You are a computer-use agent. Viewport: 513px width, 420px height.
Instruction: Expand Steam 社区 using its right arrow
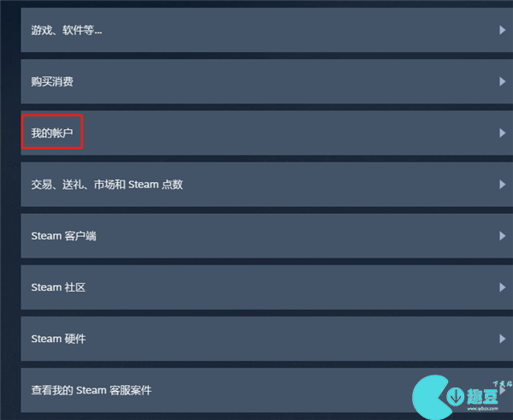[502, 287]
